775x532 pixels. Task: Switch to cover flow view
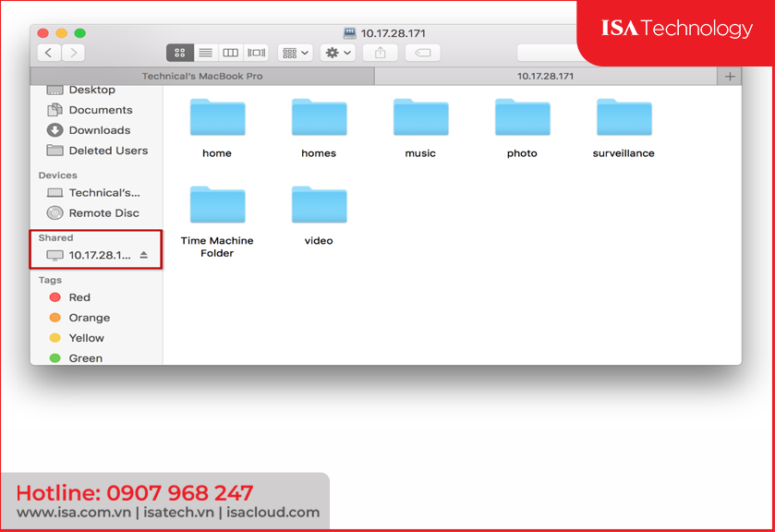click(x=256, y=53)
